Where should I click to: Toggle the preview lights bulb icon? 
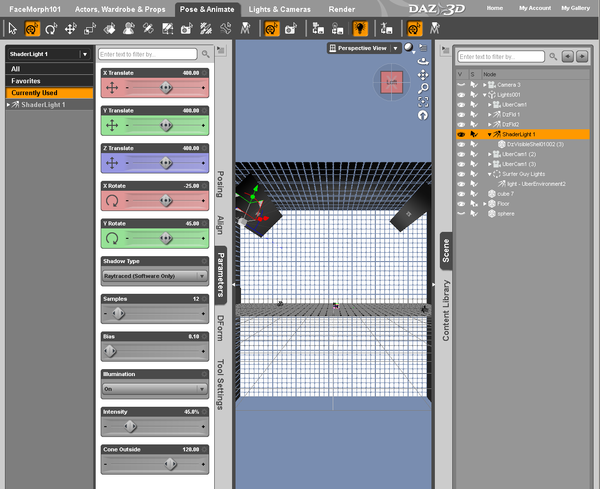[x=360, y=29]
